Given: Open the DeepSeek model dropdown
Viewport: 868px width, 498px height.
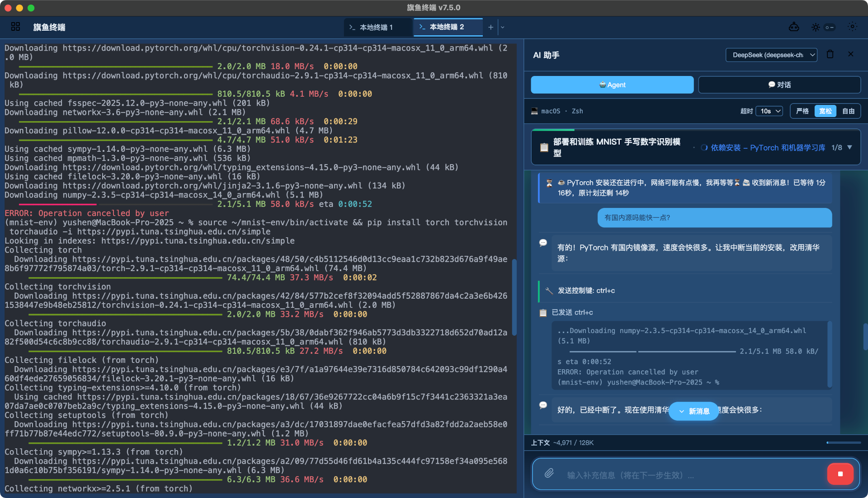Looking at the screenshot, I should [x=771, y=55].
